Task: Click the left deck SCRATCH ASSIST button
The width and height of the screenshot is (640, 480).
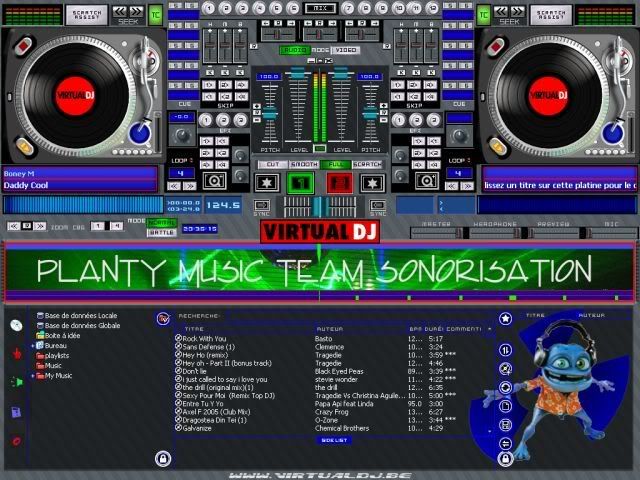Action: coord(87,15)
